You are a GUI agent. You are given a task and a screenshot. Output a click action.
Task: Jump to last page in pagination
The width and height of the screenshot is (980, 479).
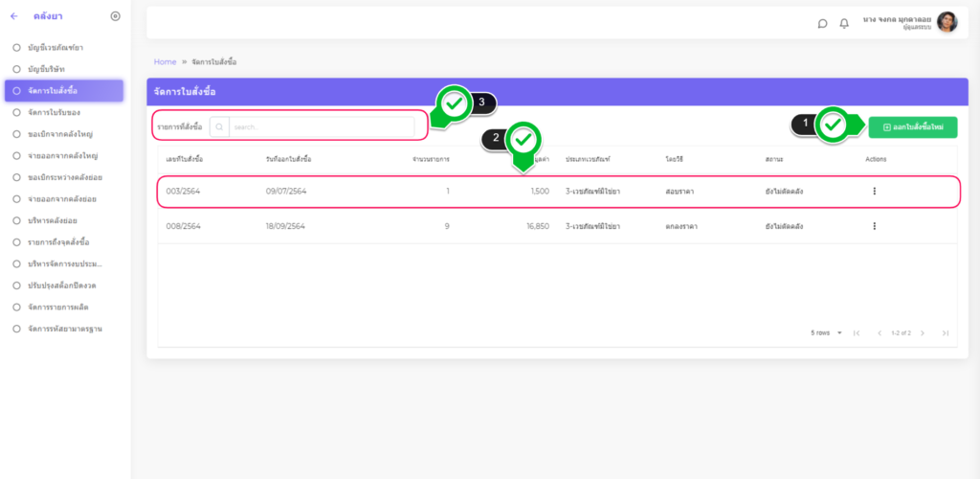[x=946, y=332]
